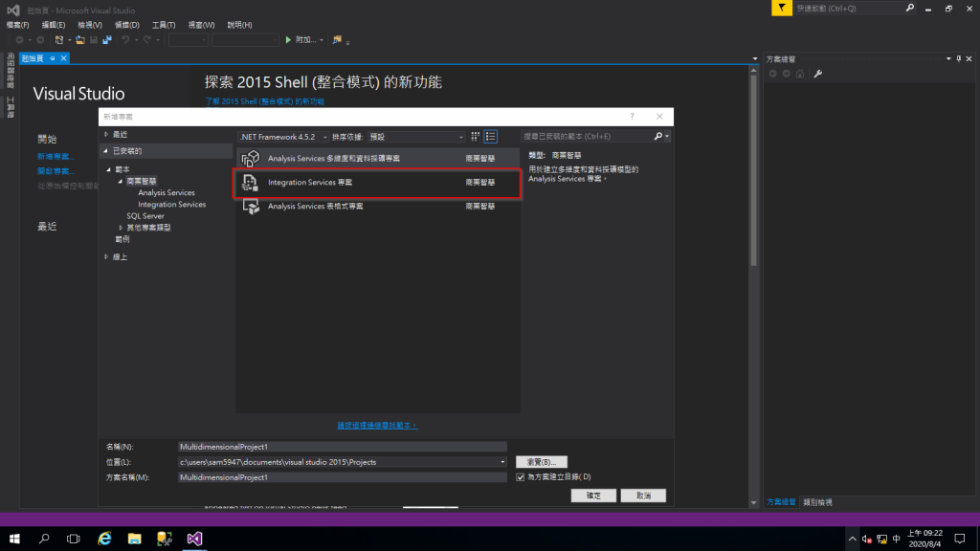980x551 pixels.
Task: Open the 檢視(V) menu
Action: (x=89, y=25)
